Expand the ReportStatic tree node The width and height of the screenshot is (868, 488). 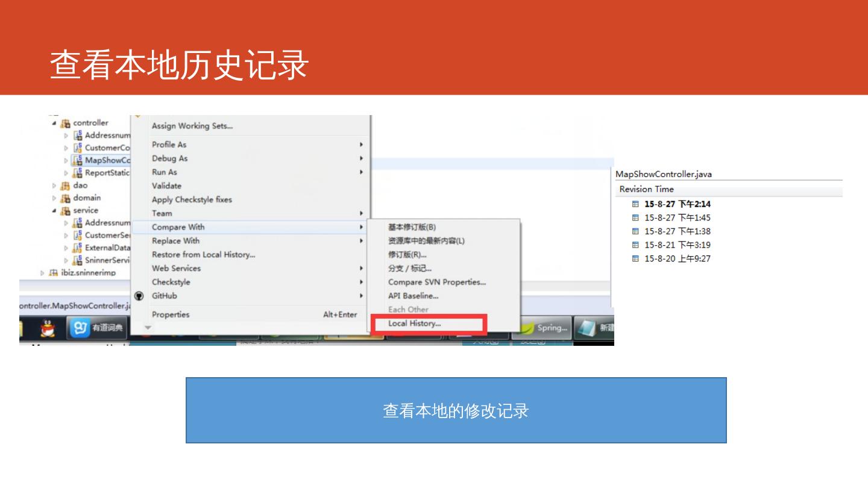(67, 173)
